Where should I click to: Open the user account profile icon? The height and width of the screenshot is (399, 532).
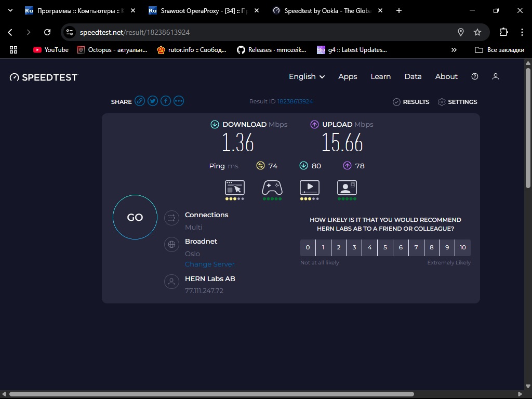tap(496, 76)
